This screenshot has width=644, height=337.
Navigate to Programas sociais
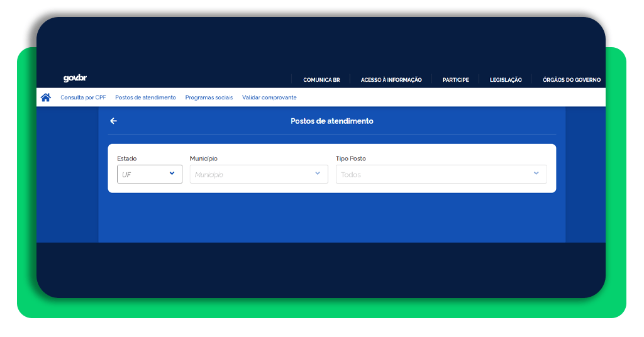[x=209, y=98]
